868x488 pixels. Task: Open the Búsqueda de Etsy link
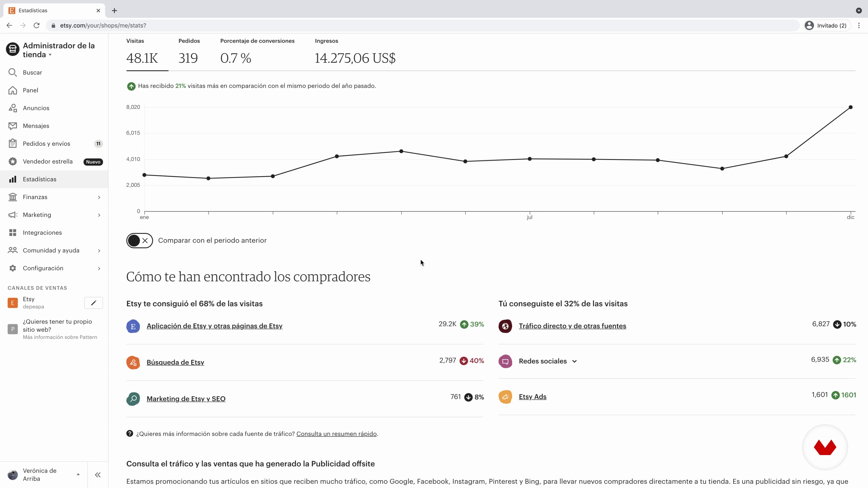(175, 362)
